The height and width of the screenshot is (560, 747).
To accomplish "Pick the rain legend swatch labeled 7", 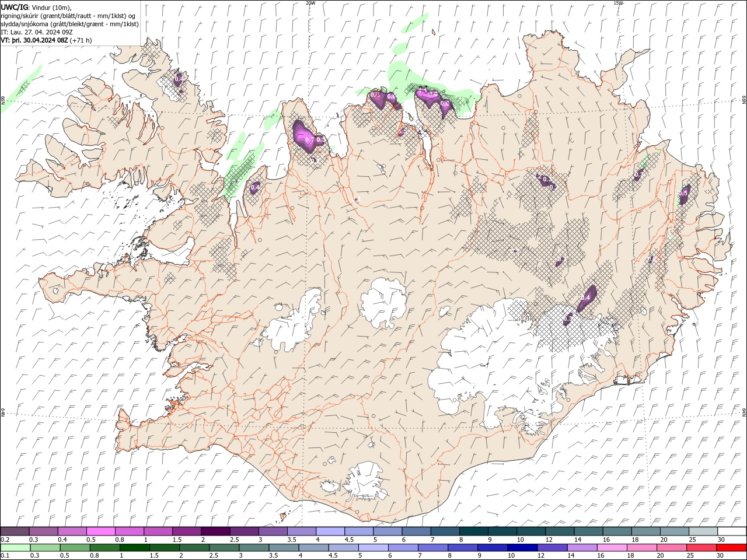I will point(432,548).
